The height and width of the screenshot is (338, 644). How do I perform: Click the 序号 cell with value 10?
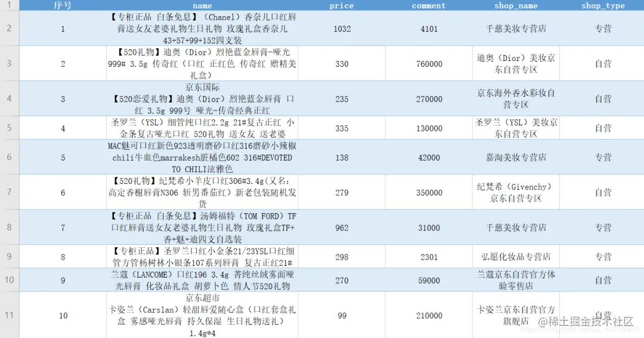pyautogui.click(x=63, y=315)
